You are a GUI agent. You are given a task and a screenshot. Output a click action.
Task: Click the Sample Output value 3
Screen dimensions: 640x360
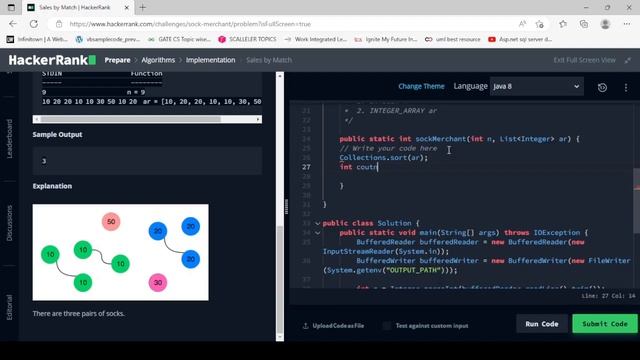[x=44, y=161]
